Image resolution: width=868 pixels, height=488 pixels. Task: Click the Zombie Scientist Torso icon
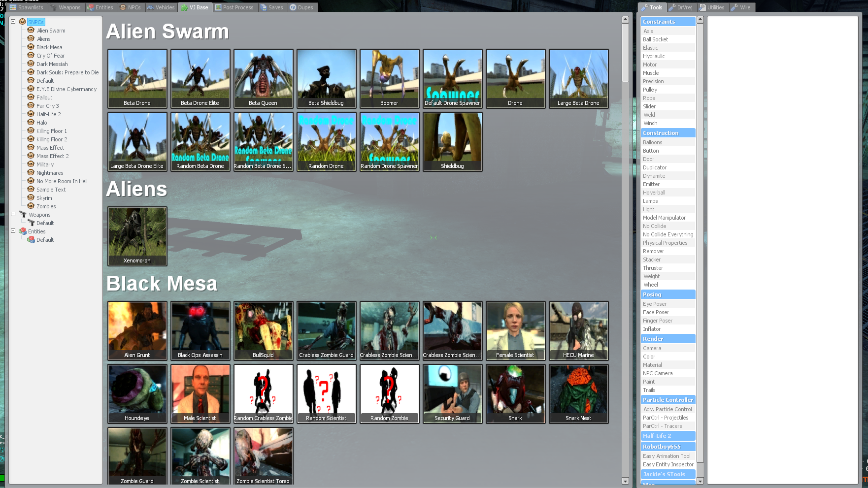click(x=264, y=456)
